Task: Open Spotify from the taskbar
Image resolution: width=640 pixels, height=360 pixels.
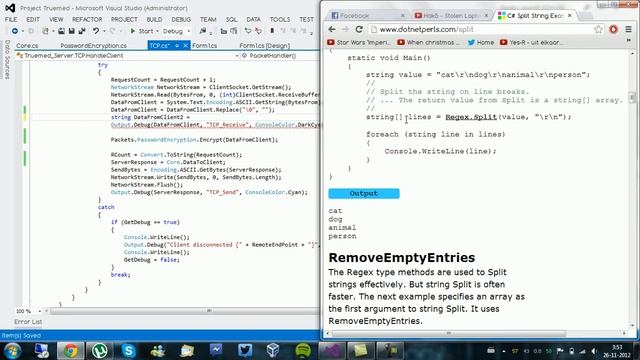Action: 302,351
